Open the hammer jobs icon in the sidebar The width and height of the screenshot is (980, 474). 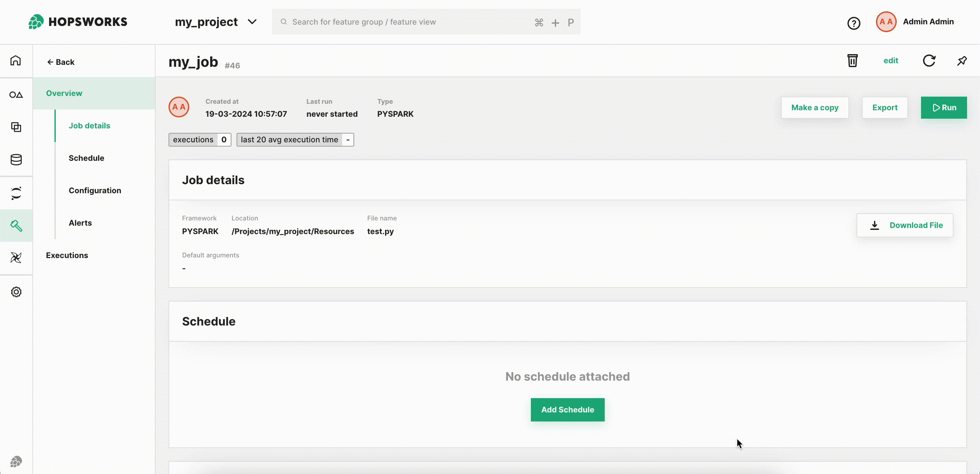16,226
